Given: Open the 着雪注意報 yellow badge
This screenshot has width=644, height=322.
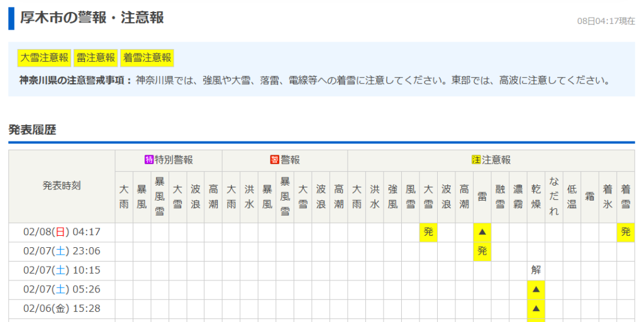Looking at the screenshot, I should click(147, 58).
